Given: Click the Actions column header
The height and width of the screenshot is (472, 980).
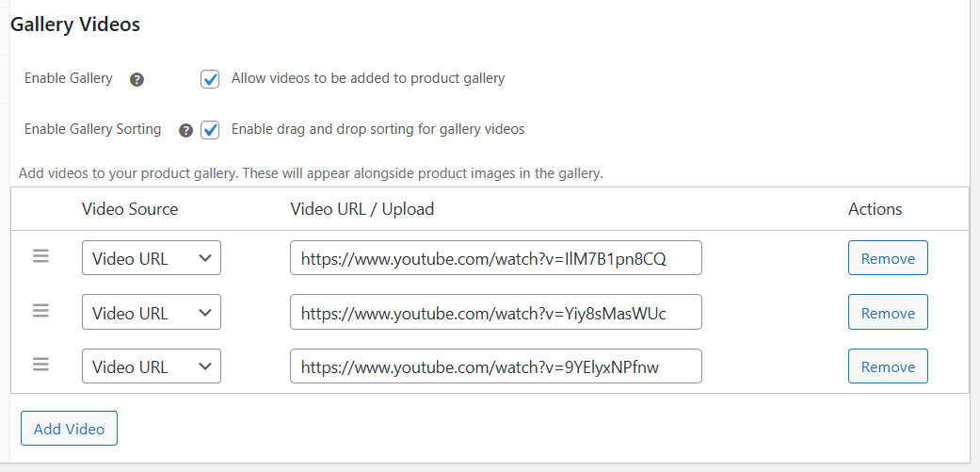Looking at the screenshot, I should click(x=875, y=209).
